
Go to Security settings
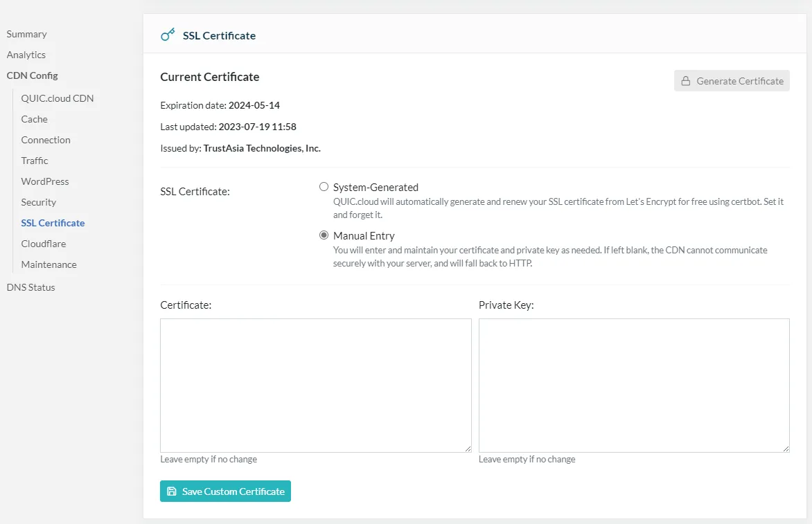pos(38,202)
